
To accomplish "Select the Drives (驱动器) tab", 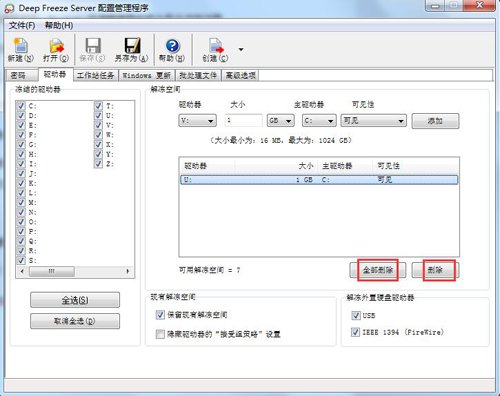I will (55, 75).
